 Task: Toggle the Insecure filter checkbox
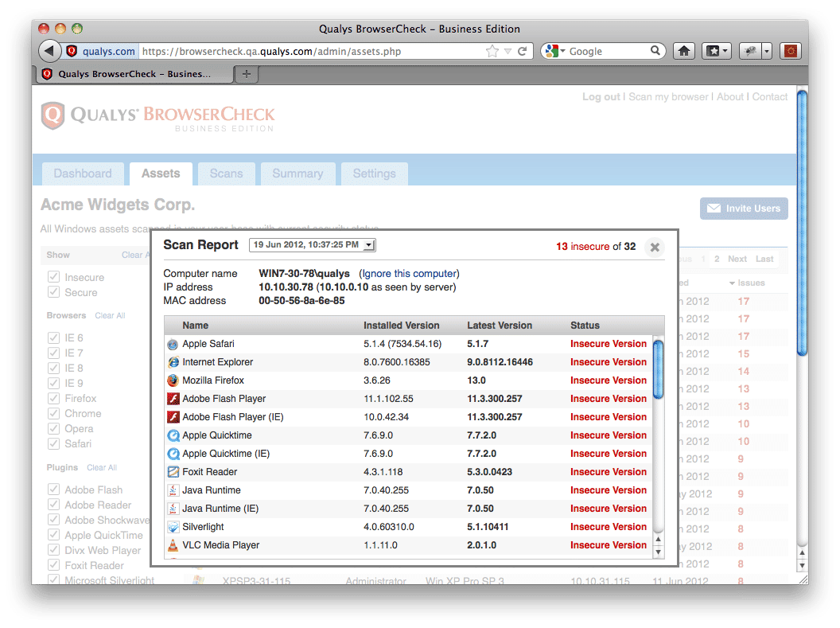pos(53,276)
